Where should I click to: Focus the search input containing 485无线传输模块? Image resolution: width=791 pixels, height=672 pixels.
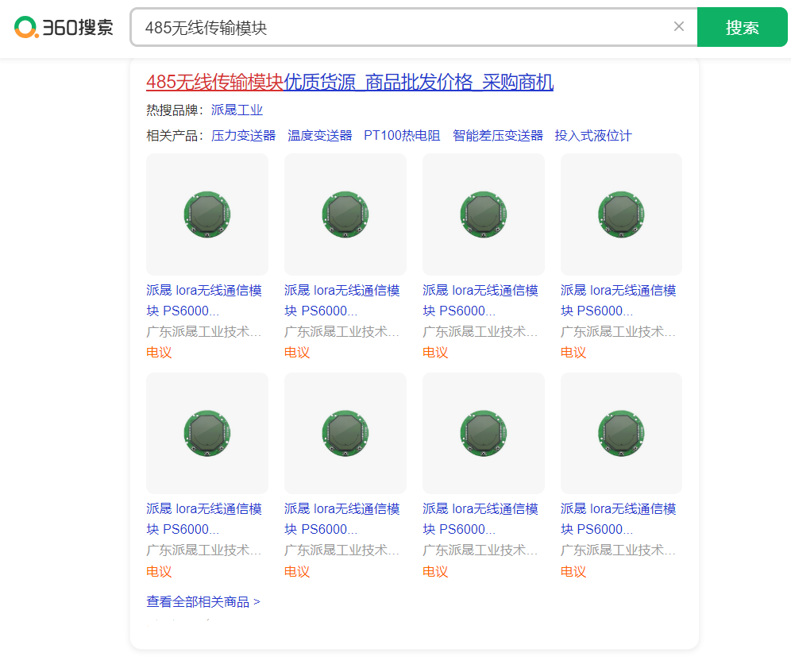tap(397, 28)
